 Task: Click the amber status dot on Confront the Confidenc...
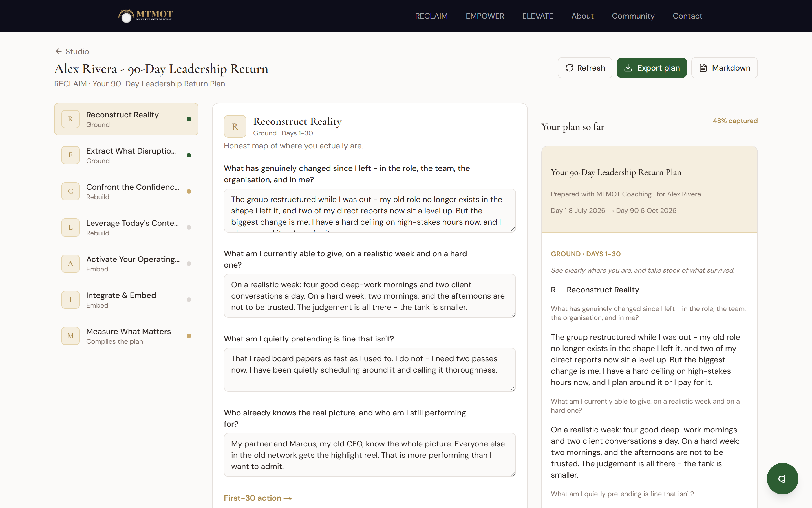click(189, 191)
